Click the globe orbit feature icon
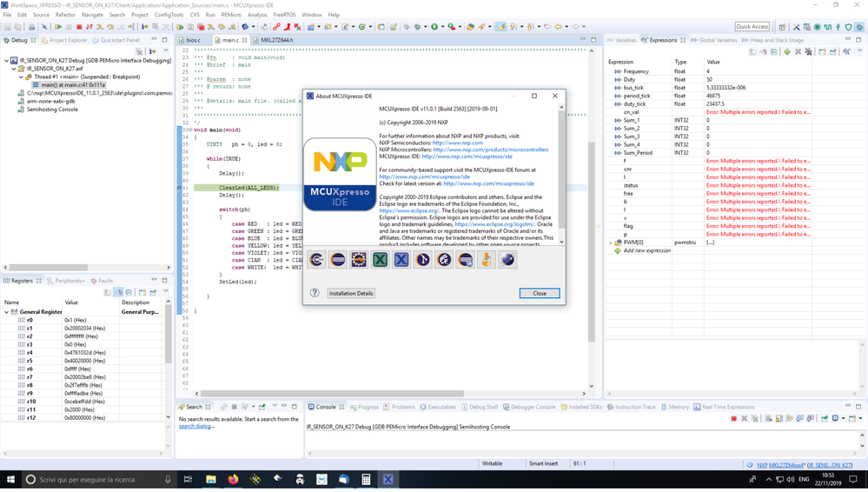This screenshot has height=492, width=868. [507, 259]
